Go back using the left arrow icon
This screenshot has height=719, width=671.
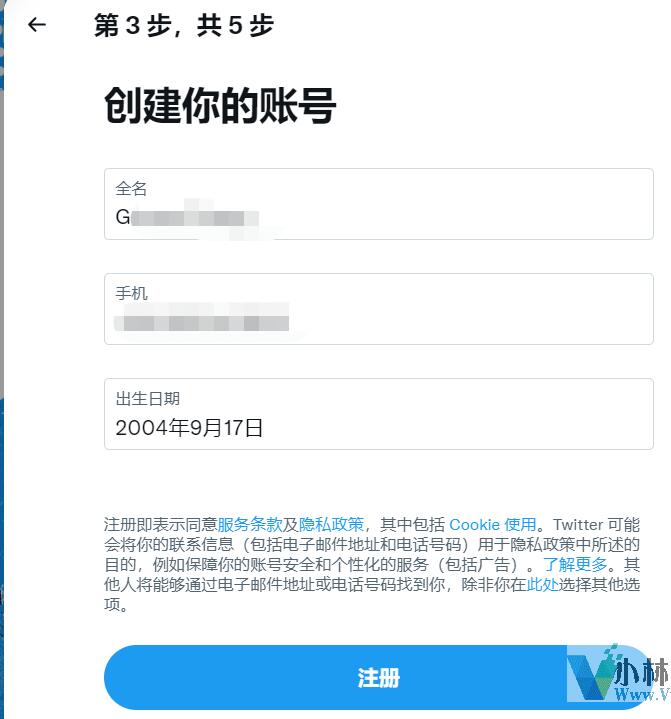(x=37, y=25)
